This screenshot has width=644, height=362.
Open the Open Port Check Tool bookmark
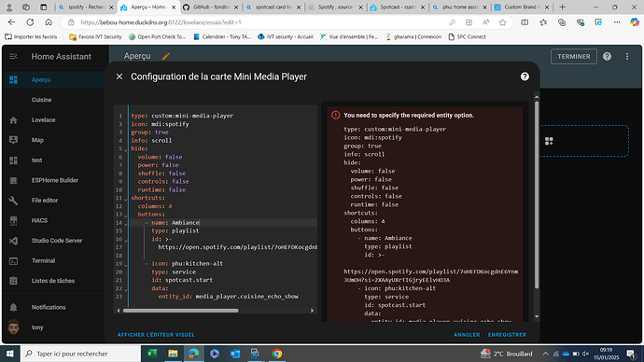pos(158,37)
